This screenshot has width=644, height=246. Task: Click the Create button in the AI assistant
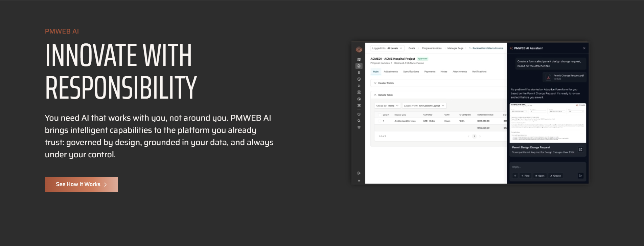point(555,176)
